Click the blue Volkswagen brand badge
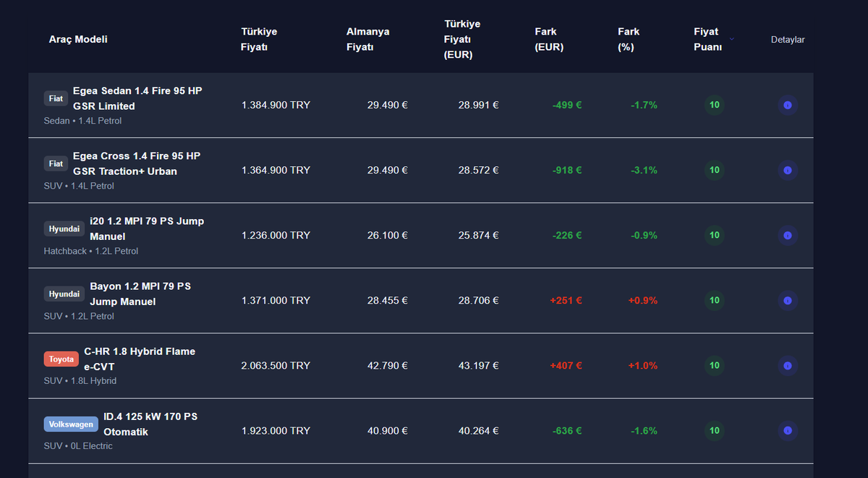Screen dimensions: 868x478 71,424
